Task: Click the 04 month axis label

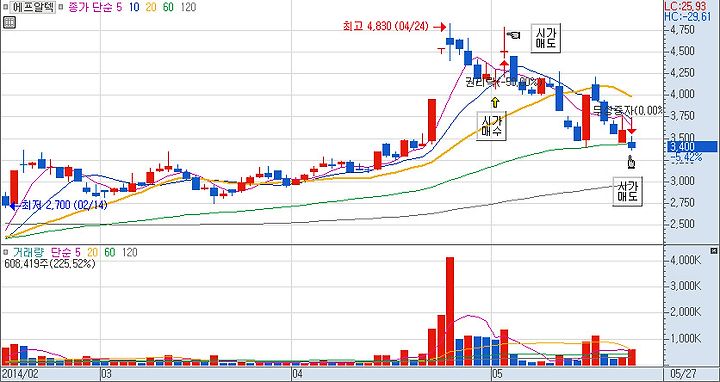Action: point(298,373)
